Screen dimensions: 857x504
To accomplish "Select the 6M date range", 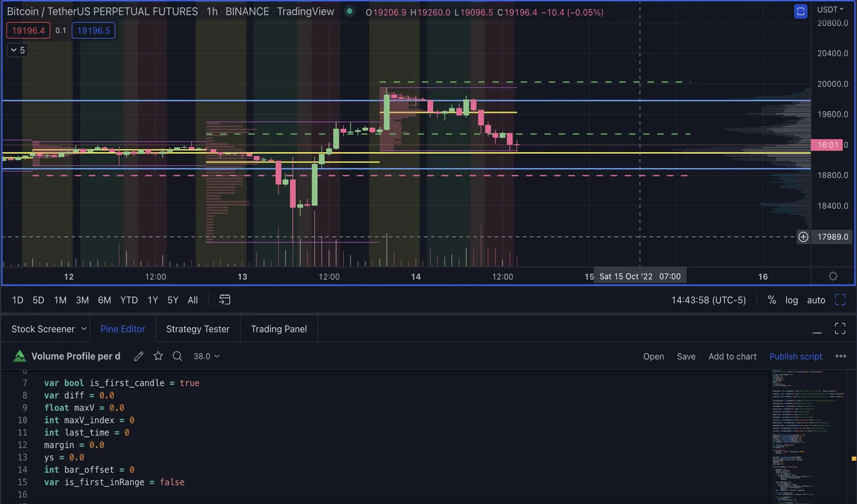I will pos(104,300).
